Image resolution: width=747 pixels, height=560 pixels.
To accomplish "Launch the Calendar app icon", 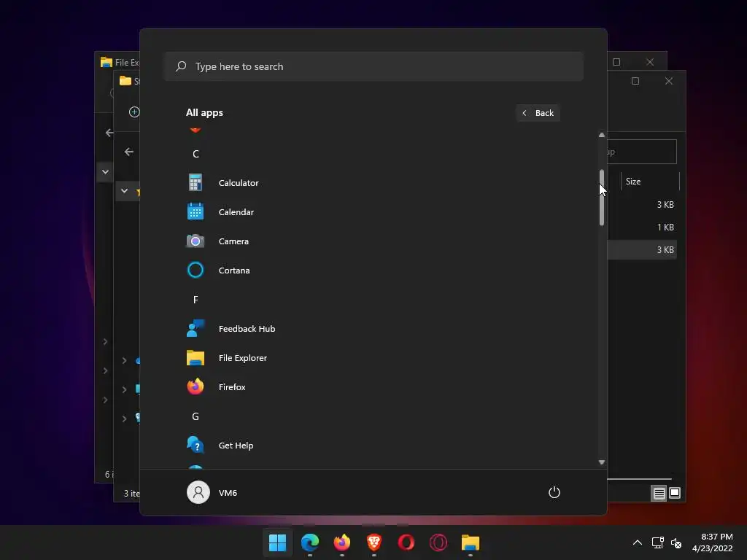I will coord(196,212).
